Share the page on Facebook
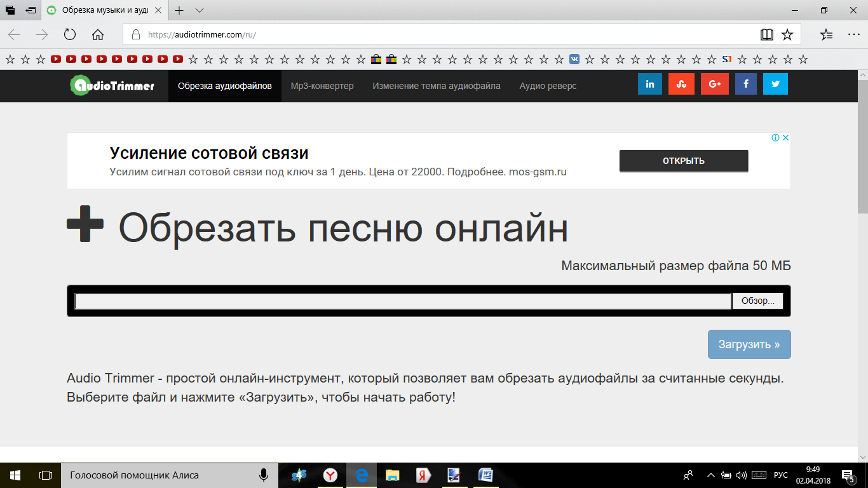 pos(746,84)
